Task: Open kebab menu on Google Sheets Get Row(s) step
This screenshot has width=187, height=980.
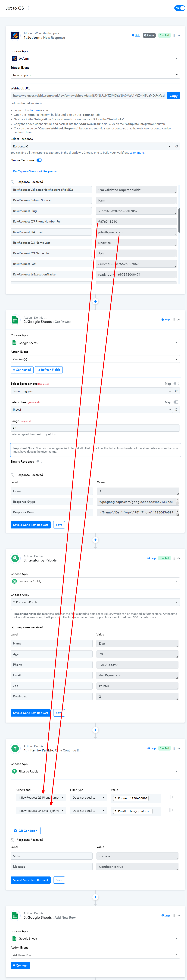Action: (174, 320)
